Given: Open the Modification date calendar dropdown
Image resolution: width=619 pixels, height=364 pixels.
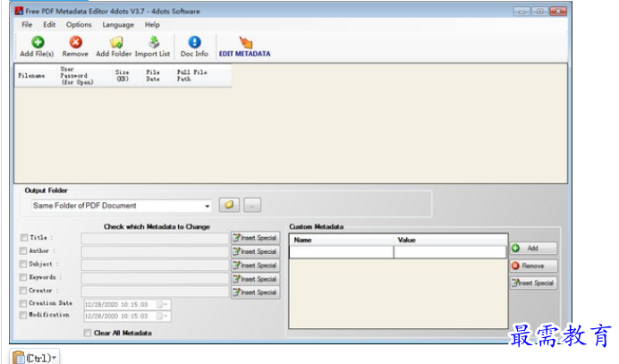Looking at the screenshot, I should coord(162,316).
